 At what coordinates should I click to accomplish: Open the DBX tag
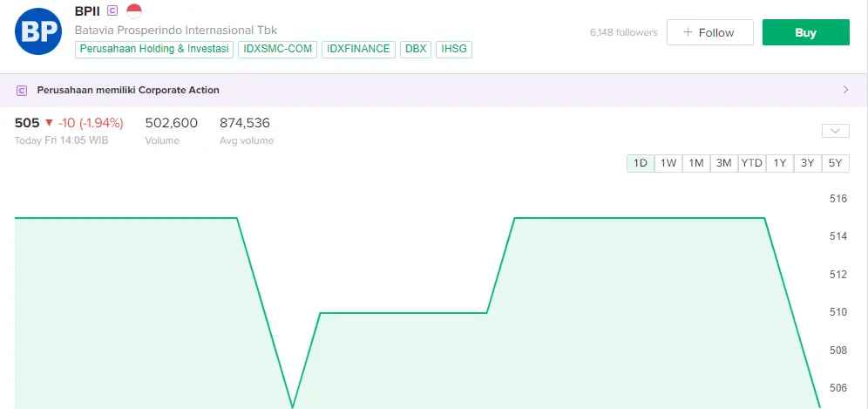[x=416, y=49]
